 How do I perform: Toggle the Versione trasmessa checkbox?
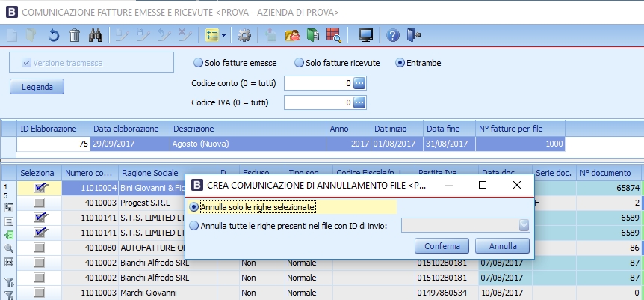pyautogui.click(x=27, y=63)
